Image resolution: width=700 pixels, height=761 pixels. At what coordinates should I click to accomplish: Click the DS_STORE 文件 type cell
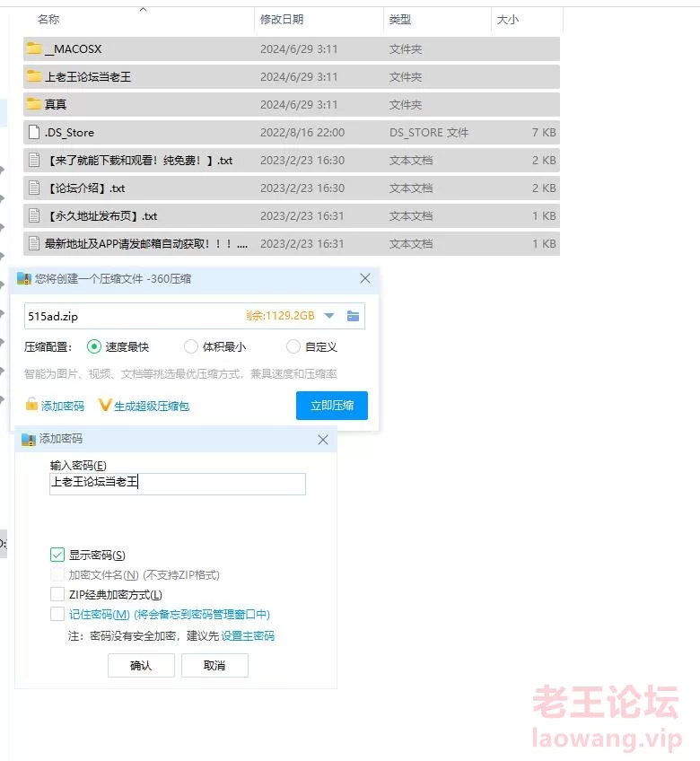tap(429, 133)
